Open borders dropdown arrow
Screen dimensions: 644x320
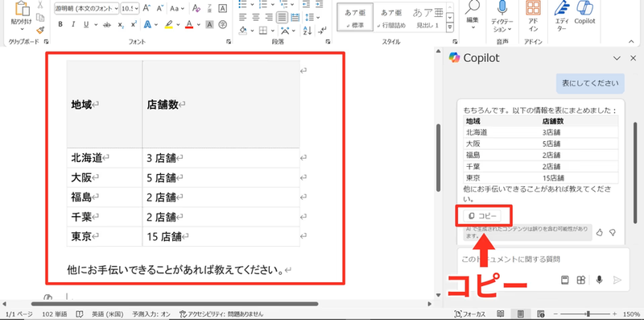[x=273, y=31]
